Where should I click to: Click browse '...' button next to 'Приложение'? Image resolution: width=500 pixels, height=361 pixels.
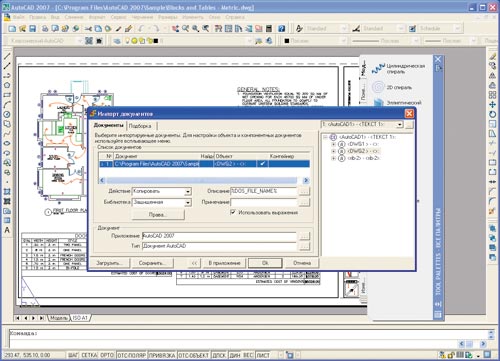[304, 236]
